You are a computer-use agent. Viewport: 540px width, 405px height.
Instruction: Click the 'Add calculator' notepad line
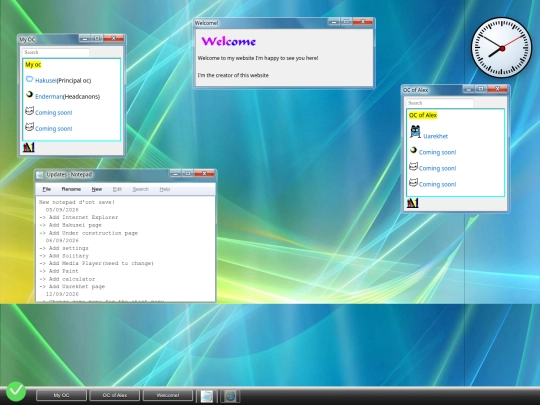pos(67,279)
